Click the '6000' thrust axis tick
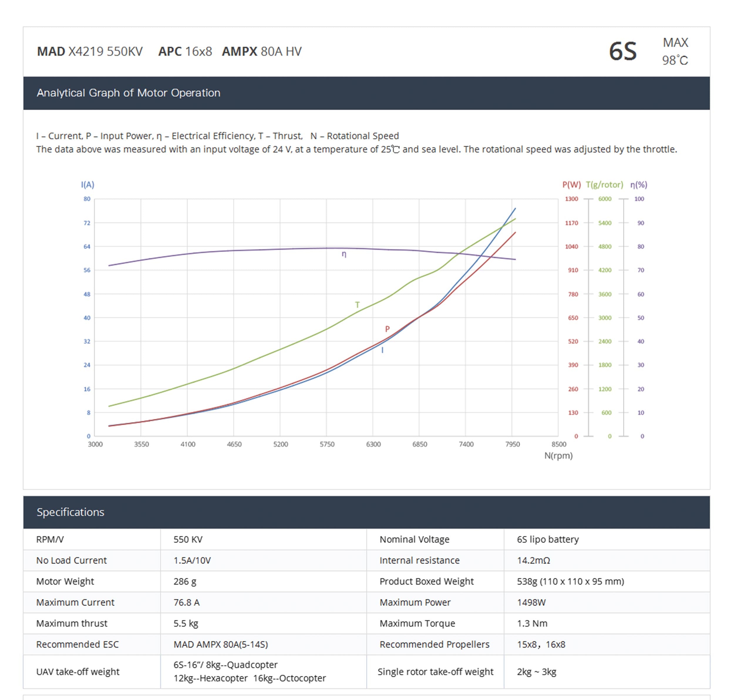The image size is (734, 700). tap(605, 199)
